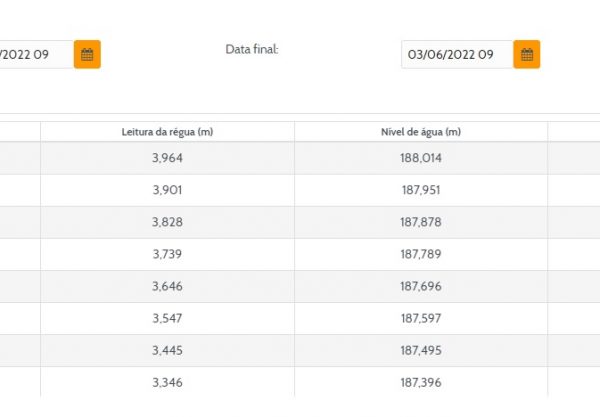Click the 'Data final:' label

[x=251, y=49]
